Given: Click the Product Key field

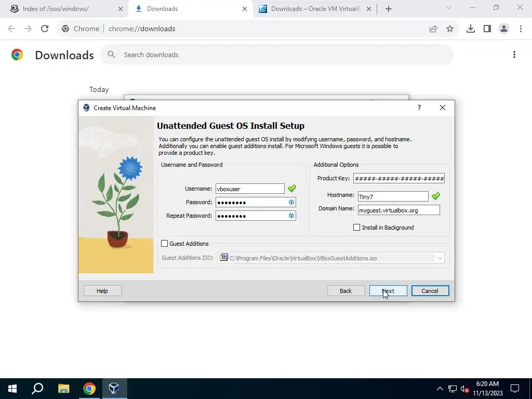Looking at the screenshot, I should pyautogui.click(x=398, y=179).
